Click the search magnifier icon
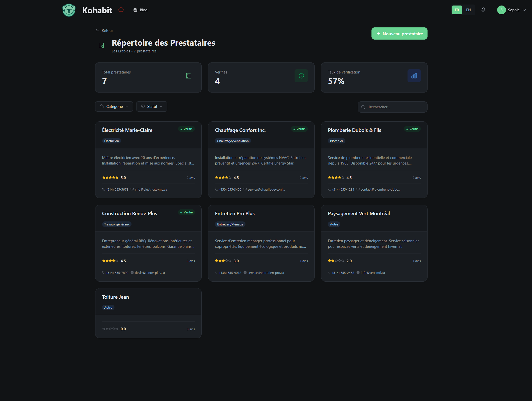The image size is (532, 401). 363,107
